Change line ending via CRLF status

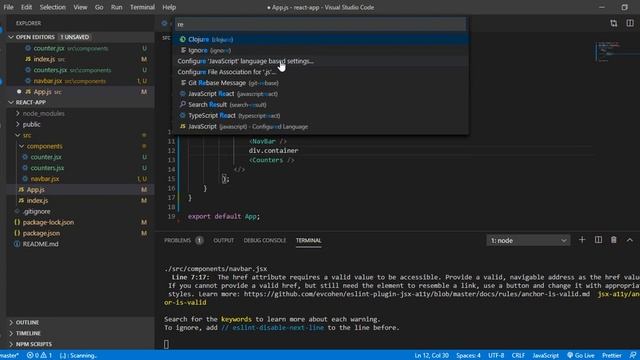click(x=518, y=356)
